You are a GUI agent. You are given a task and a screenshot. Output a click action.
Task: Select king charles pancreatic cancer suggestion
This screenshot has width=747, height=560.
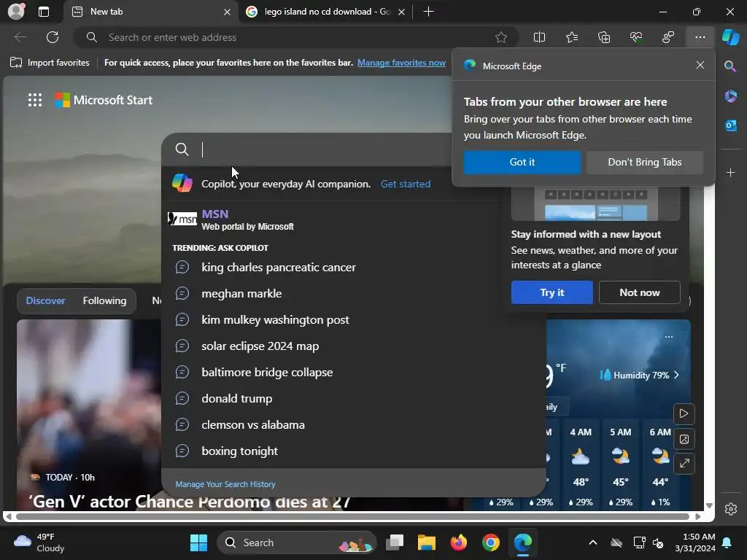coord(354,267)
